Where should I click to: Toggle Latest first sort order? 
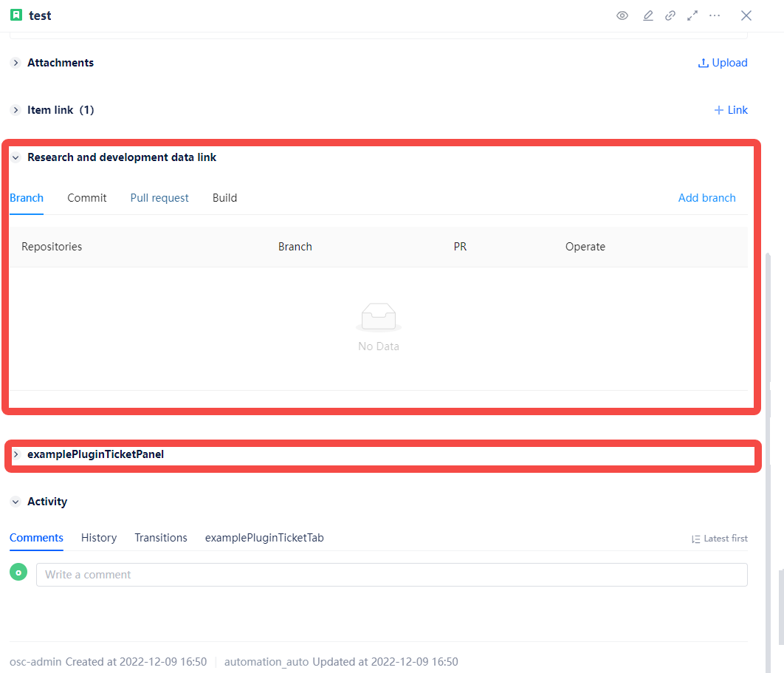[719, 539]
